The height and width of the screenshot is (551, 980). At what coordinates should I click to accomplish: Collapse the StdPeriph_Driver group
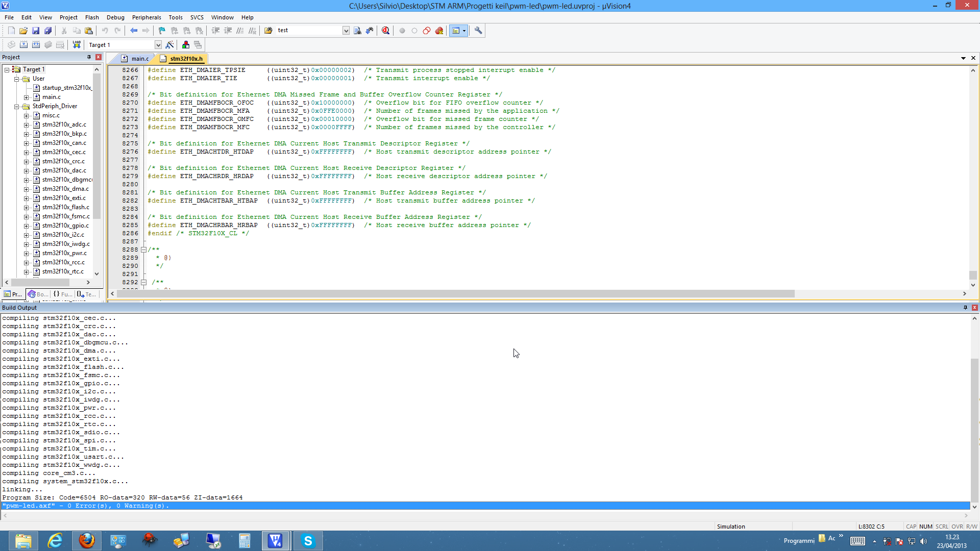pos(17,107)
